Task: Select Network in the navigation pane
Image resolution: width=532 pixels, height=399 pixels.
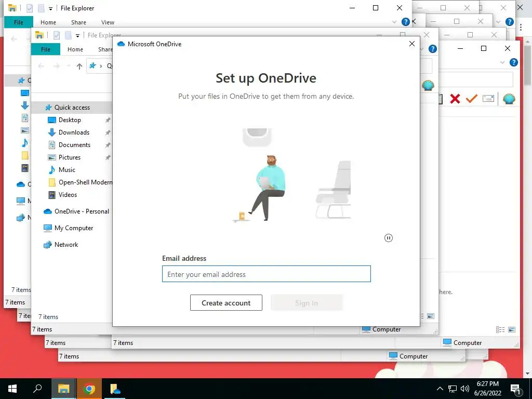Action: coord(66,245)
